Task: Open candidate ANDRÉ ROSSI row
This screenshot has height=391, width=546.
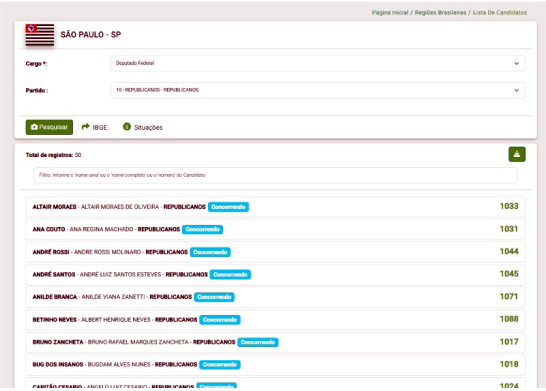Action: [275, 252]
